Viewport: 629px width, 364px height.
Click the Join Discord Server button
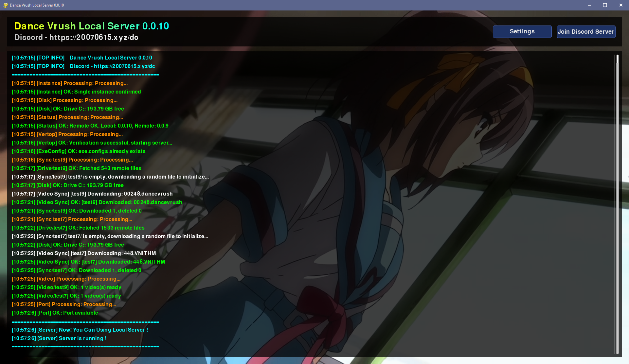click(586, 32)
